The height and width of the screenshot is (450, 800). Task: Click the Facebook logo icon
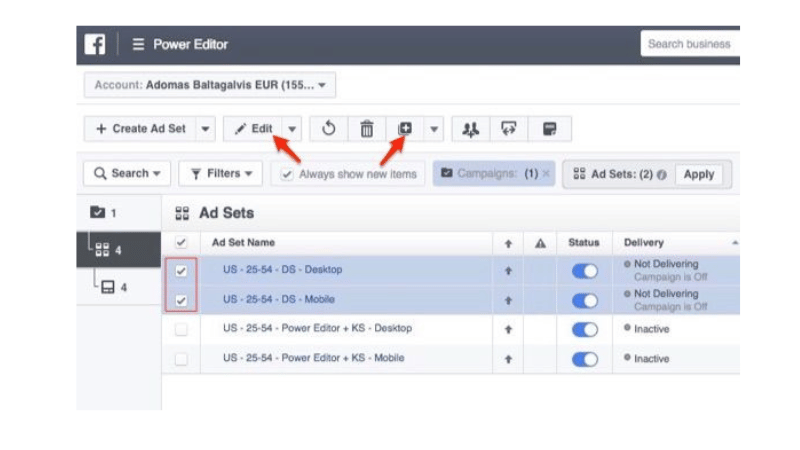[x=95, y=44]
